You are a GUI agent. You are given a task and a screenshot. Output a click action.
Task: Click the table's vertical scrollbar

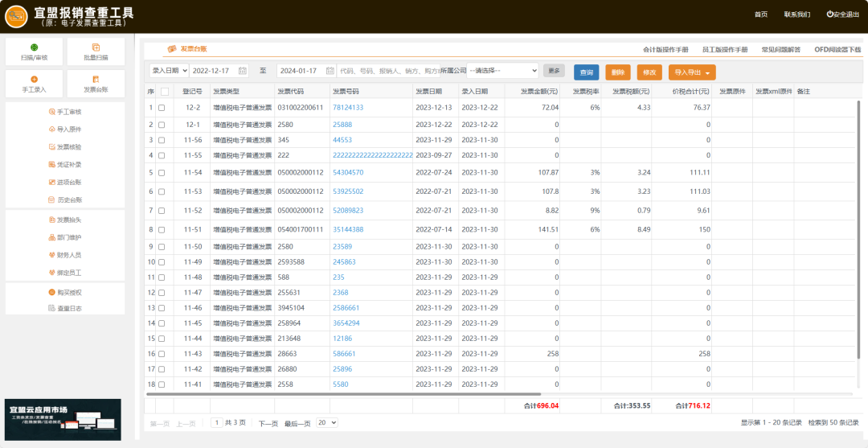859,230
